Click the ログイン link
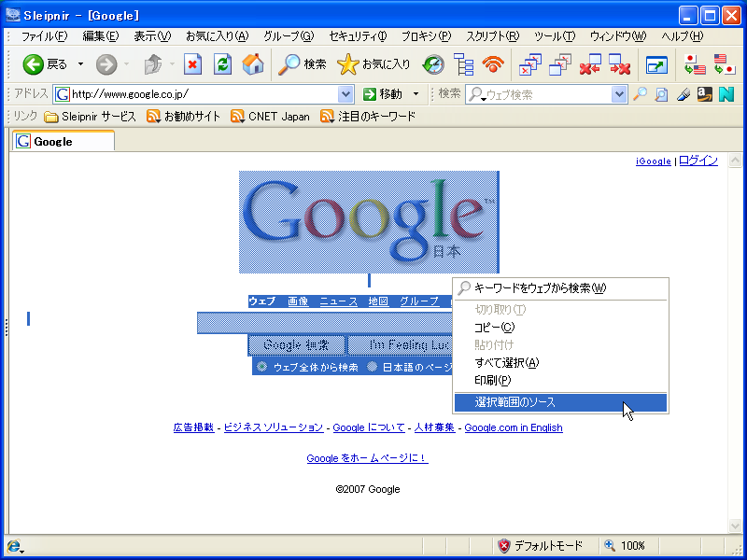747x560 pixels. point(698,161)
